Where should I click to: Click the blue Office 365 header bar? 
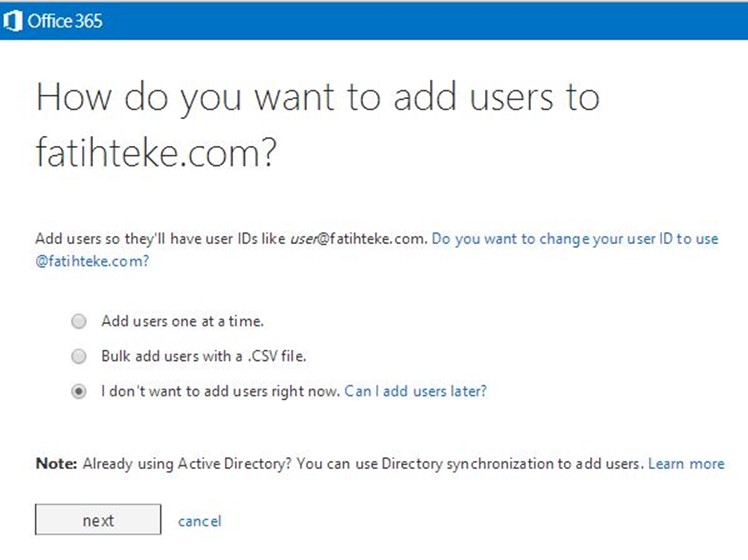[x=374, y=21]
